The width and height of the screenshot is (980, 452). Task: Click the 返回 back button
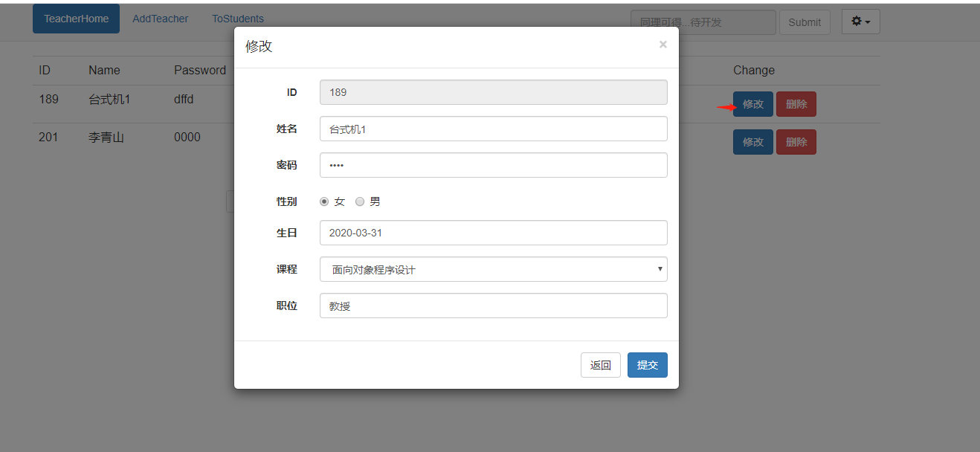point(601,365)
